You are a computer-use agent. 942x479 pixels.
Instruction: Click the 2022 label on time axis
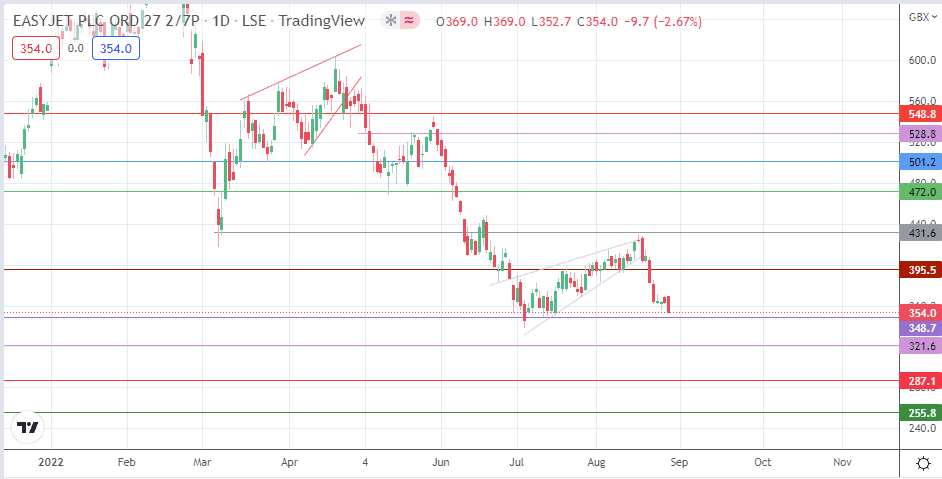point(51,462)
